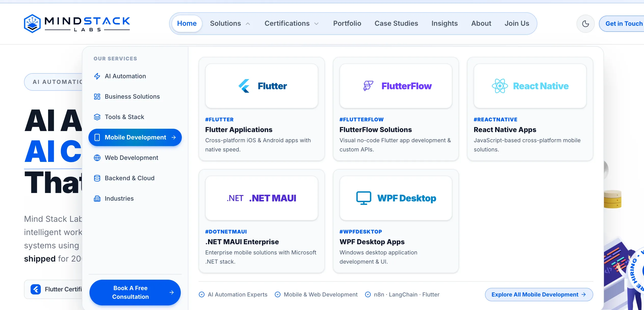Click the Flutter logo tile
The image size is (644, 310).
[x=262, y=86]
